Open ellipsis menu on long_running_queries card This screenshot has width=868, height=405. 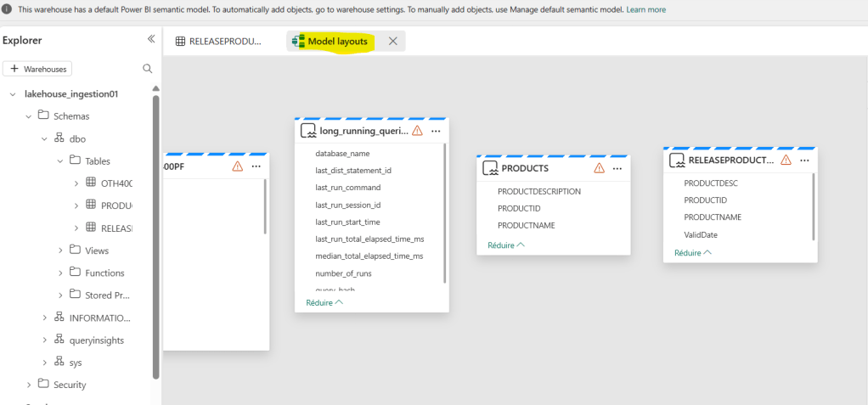[x=436, y=131]
